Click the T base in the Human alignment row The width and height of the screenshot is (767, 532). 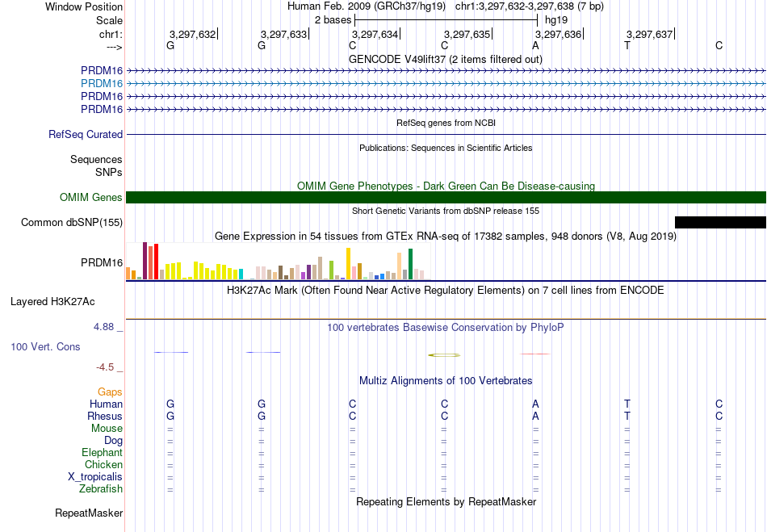(x=627, y=404)
